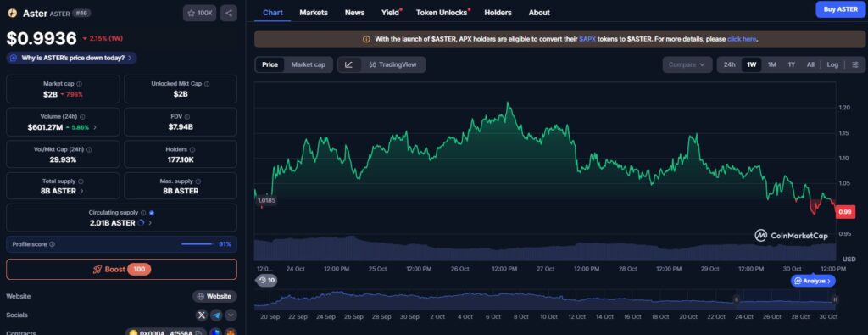This screenshot has height=335, width=868.
Task: Click the $0.9936 price value
Action: pos(42,38)
